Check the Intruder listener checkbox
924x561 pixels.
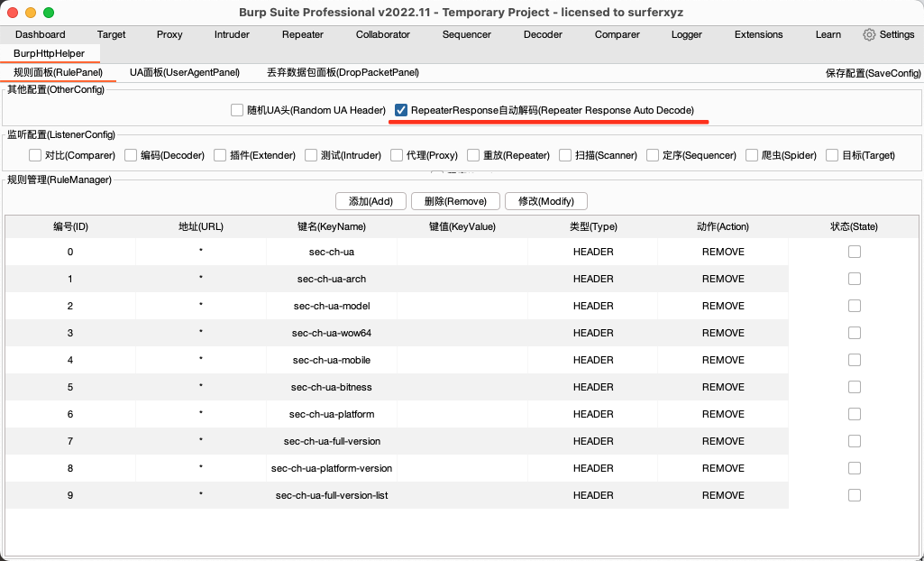tap(311, 155)
